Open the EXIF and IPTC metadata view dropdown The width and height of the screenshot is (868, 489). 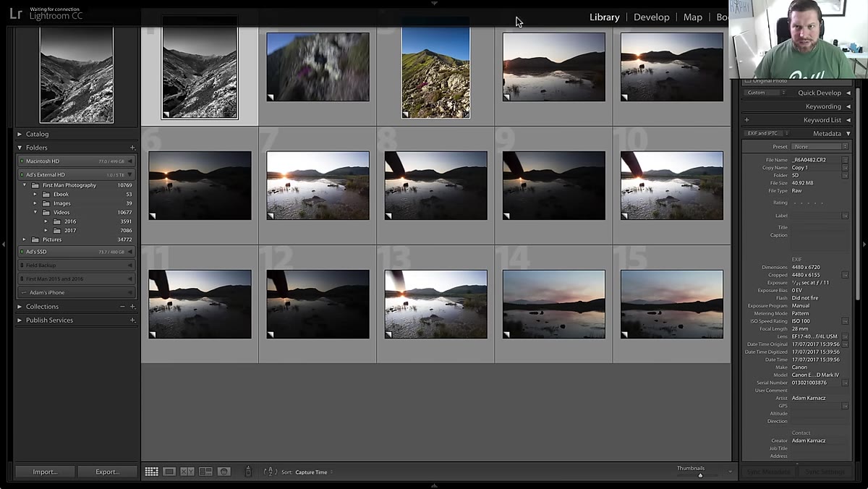[766, 133]
